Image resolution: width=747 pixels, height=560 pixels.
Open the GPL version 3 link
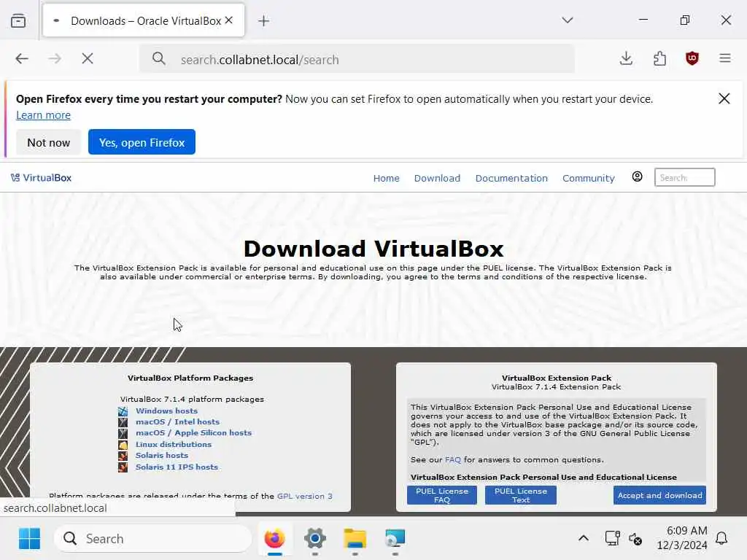pos(304,496)
